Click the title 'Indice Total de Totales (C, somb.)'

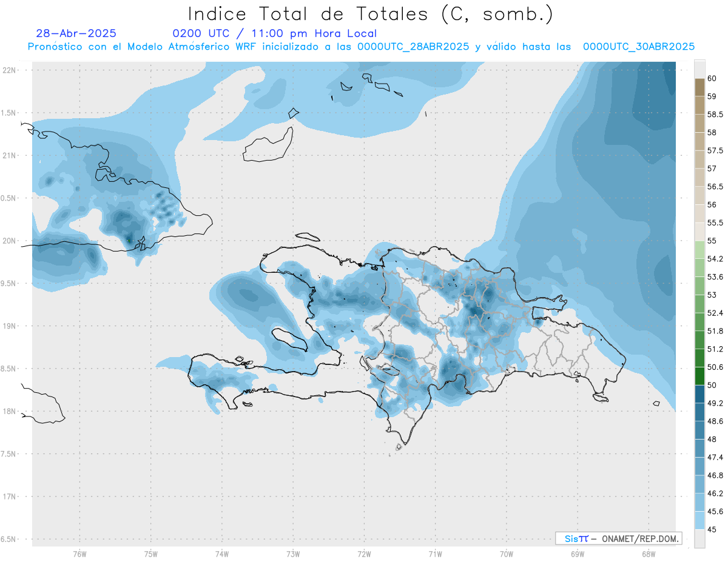coord(370,14)
